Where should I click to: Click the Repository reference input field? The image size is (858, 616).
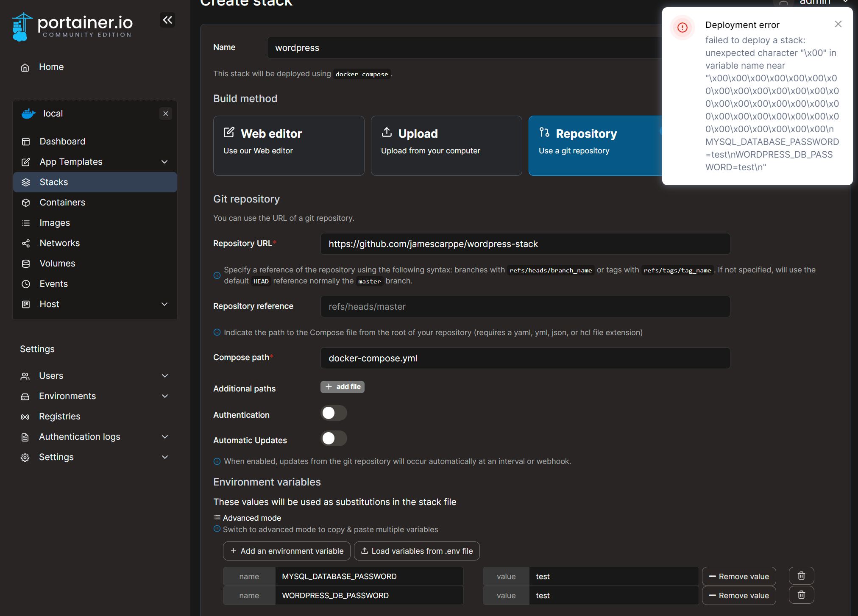525,307
